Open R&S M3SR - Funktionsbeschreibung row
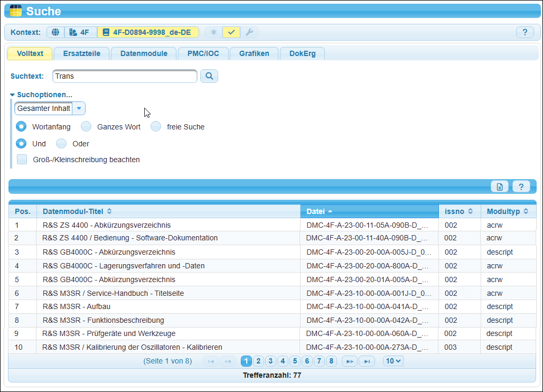543x392 pixels. click(272, 320)
